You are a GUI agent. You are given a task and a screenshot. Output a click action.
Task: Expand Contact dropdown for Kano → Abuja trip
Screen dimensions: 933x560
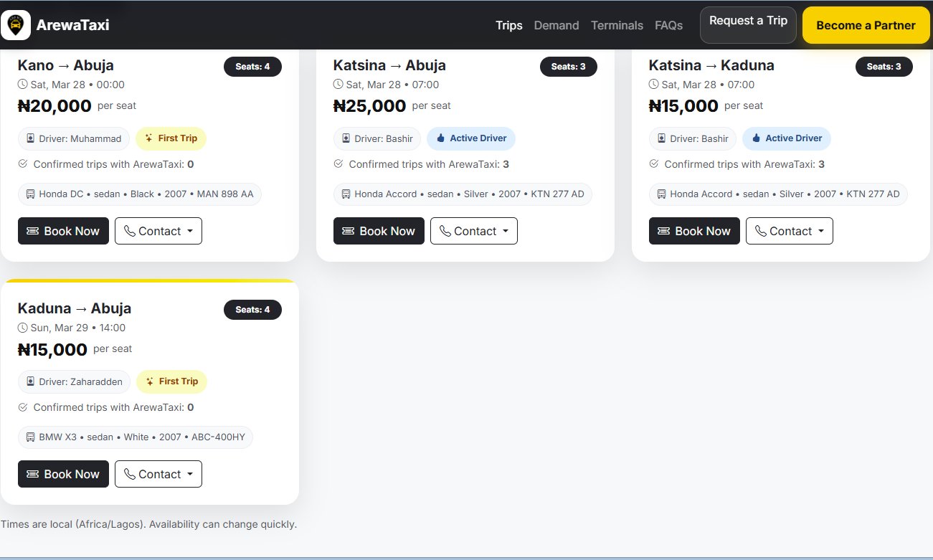pos(158,231)
